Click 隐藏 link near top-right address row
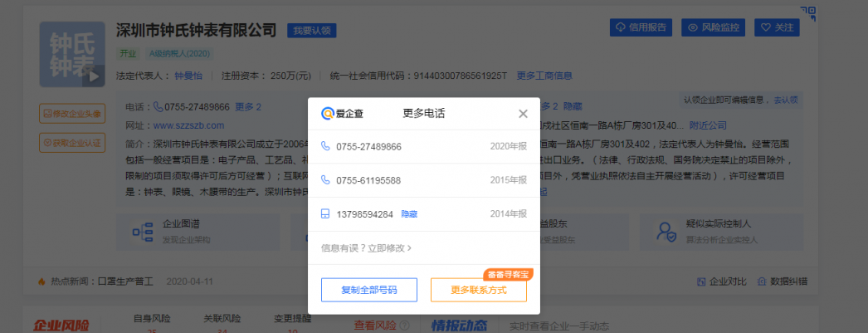The width and height of the screenshot is (868, 333). point(573,106)
